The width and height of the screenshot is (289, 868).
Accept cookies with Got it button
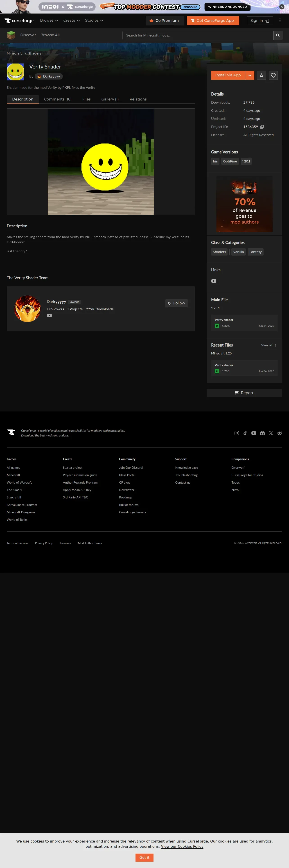point(144,857)
